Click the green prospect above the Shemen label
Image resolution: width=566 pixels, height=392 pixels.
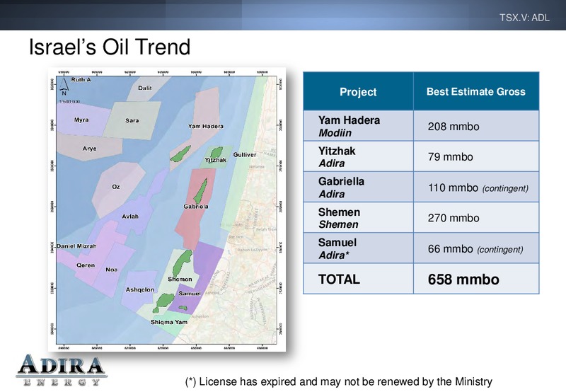tap(183, 263)
